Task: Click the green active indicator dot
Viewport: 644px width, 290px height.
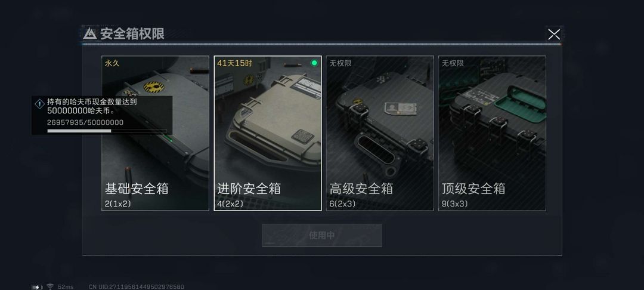Action: click(x=314, y=63)
